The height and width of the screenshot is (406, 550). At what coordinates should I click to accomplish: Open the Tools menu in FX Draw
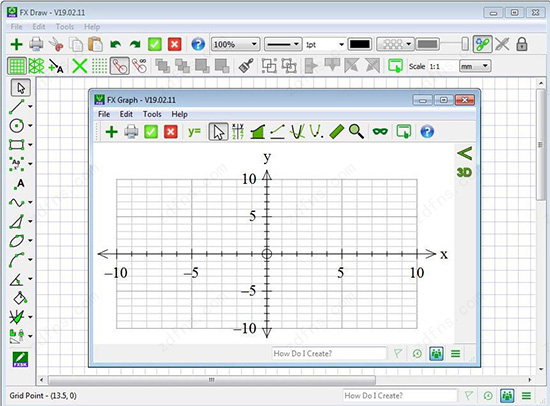pyautogui.click(x=65, y=27)
